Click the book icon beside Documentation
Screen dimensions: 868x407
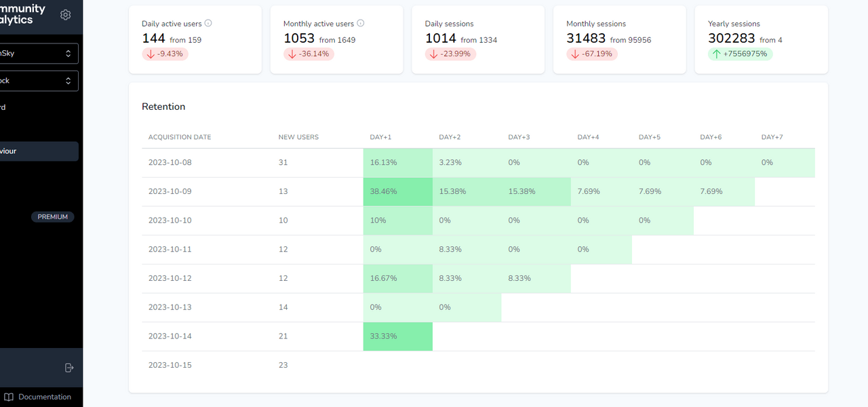pyautogui.click(x=8, y=396)
